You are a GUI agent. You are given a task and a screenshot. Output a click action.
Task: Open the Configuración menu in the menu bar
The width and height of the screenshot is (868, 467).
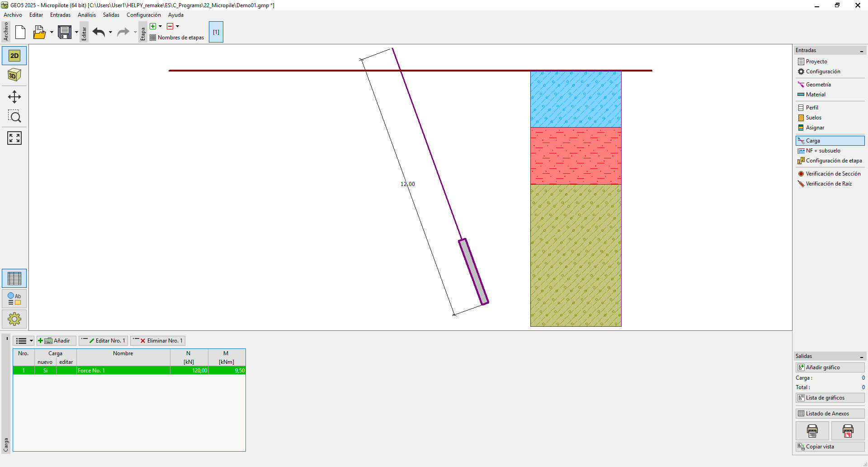coord(143,15)
